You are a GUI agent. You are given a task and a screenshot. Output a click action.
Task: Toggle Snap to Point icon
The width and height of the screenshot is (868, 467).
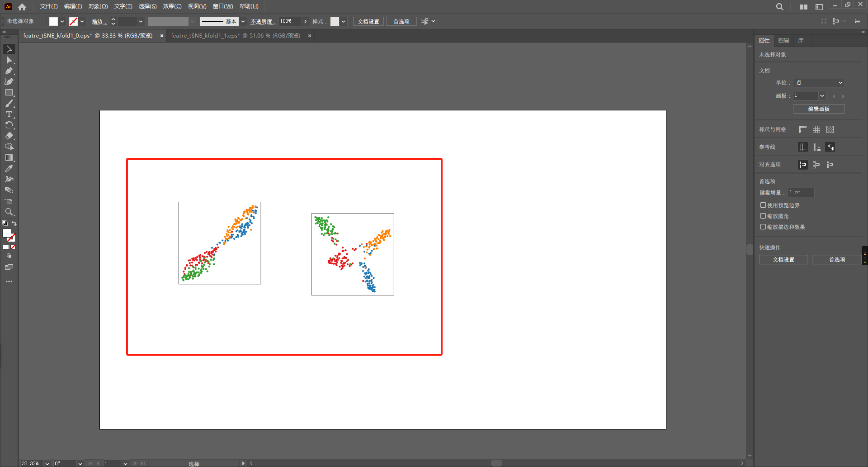(x=803, y=165)
